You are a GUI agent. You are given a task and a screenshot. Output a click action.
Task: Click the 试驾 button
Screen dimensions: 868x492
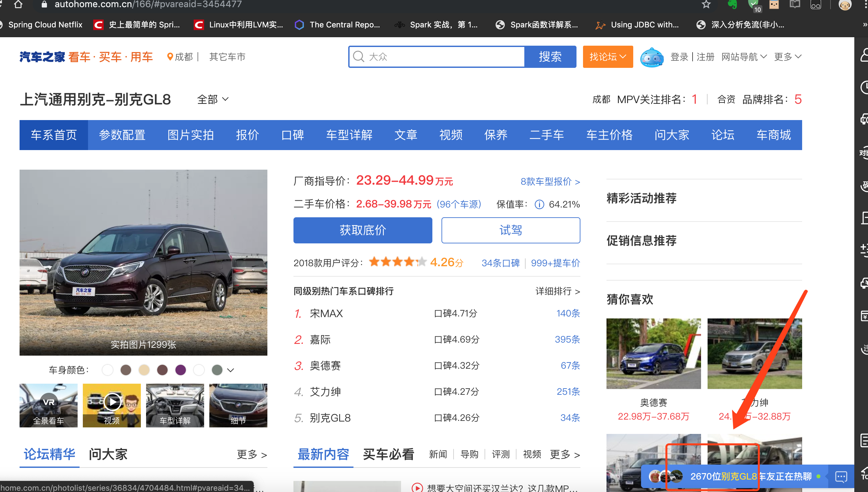(511, 230)
